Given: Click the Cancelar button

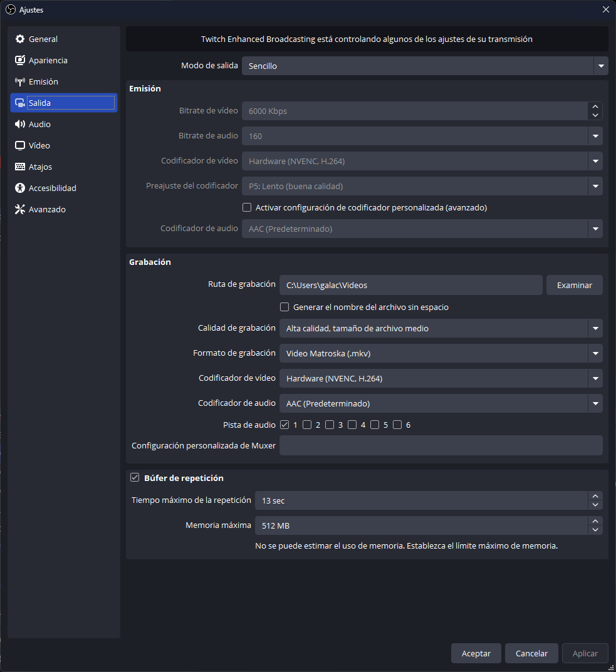Looking at the screenshot, I should (x=531, y=653).
